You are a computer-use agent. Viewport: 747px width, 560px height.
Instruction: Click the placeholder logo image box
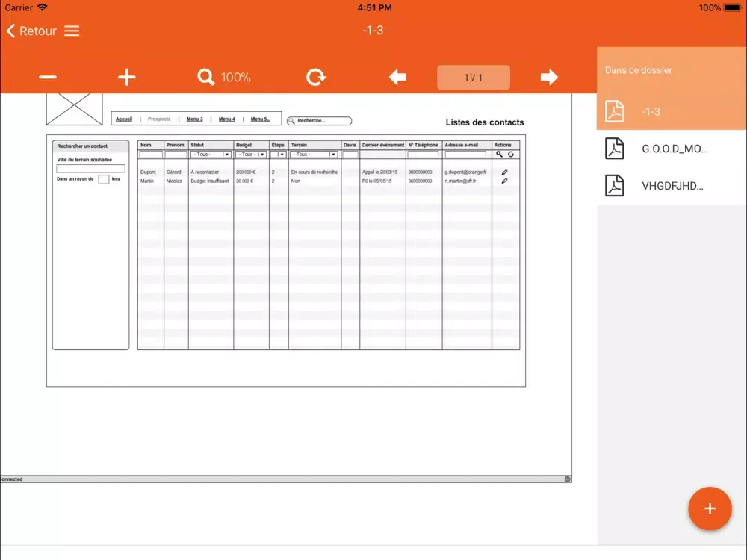coord(74,109)
